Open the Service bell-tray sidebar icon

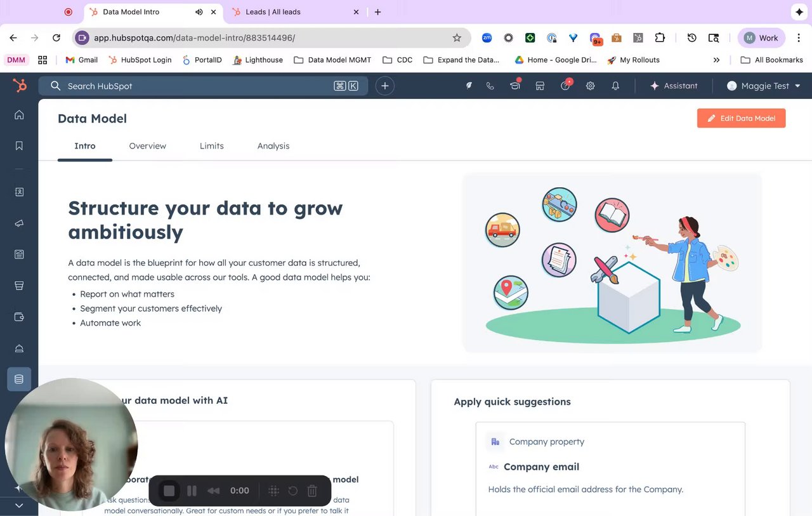pos(19,348)
